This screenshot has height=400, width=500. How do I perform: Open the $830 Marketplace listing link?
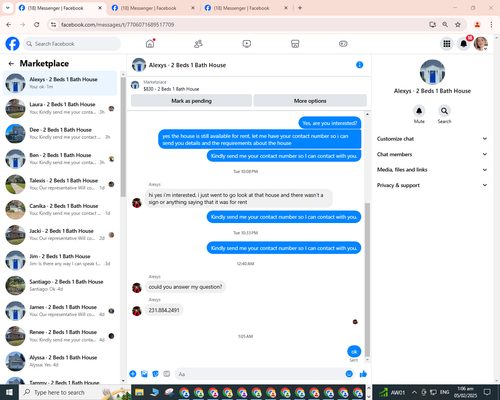[x=171, y=89]
